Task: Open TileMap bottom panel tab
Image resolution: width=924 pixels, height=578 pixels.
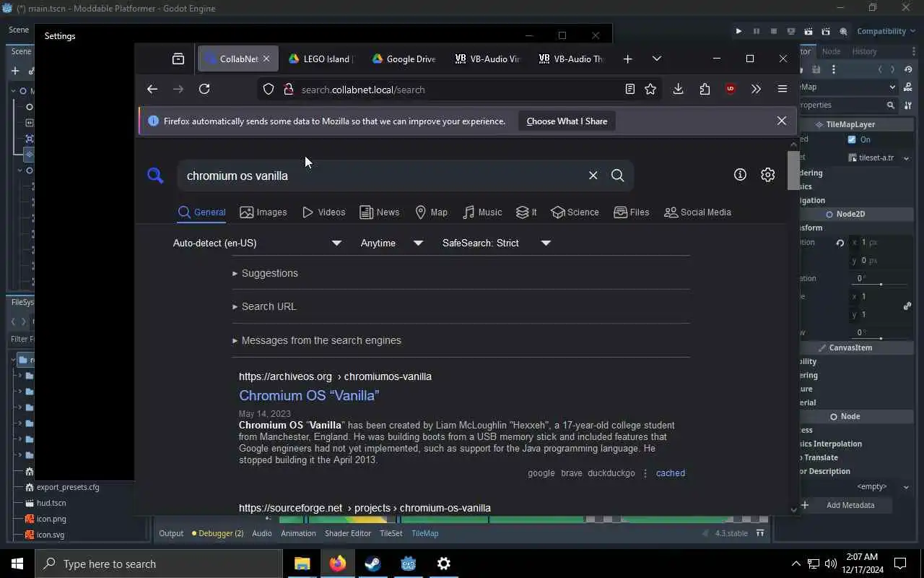Action: [424, 533]
